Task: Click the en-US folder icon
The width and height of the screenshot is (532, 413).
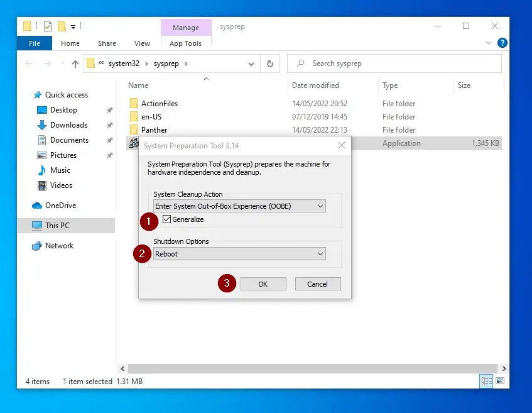Action: (134, 116)
